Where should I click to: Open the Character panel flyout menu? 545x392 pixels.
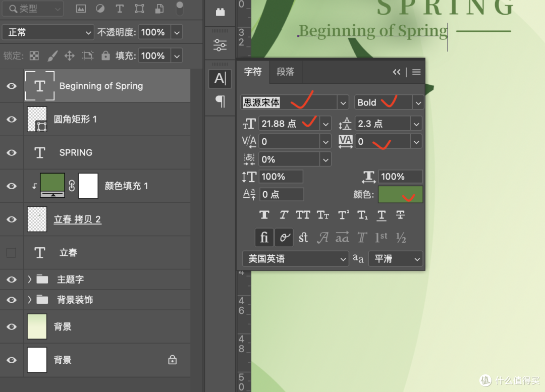pos(416,72)
